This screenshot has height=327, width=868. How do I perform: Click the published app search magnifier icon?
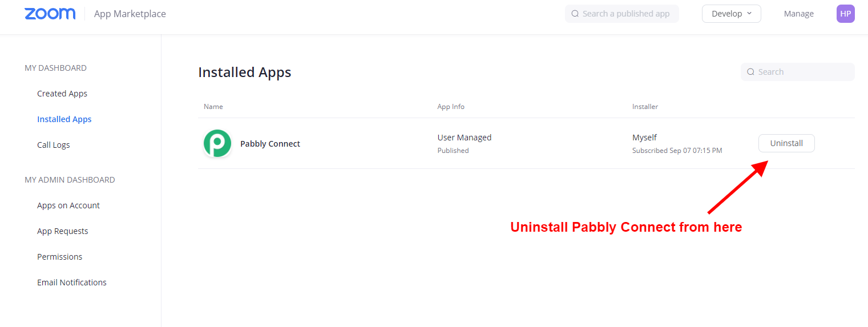575,14
